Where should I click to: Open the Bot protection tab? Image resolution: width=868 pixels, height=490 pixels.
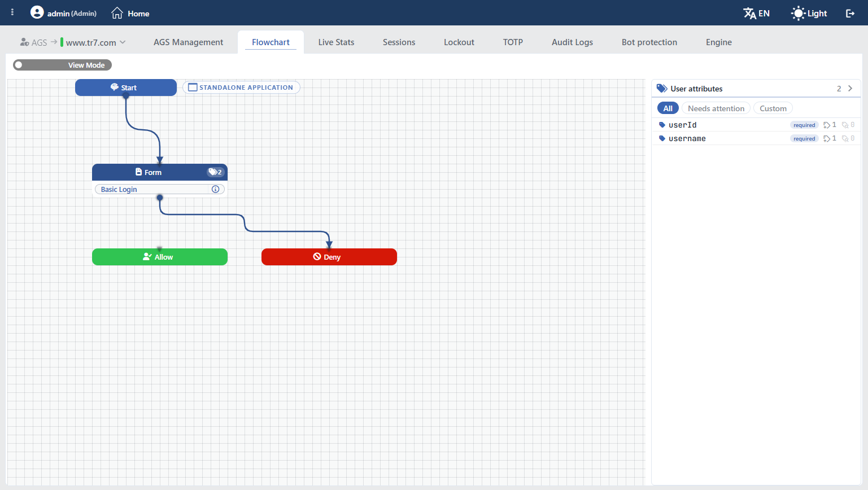[x=649, y=42]
